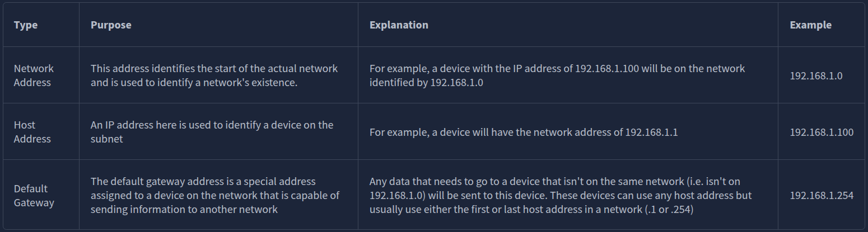Image resolution: width=868 pixels, height=232 pixels.
Task: Click the Network Address explanation text
Action: 557,75
